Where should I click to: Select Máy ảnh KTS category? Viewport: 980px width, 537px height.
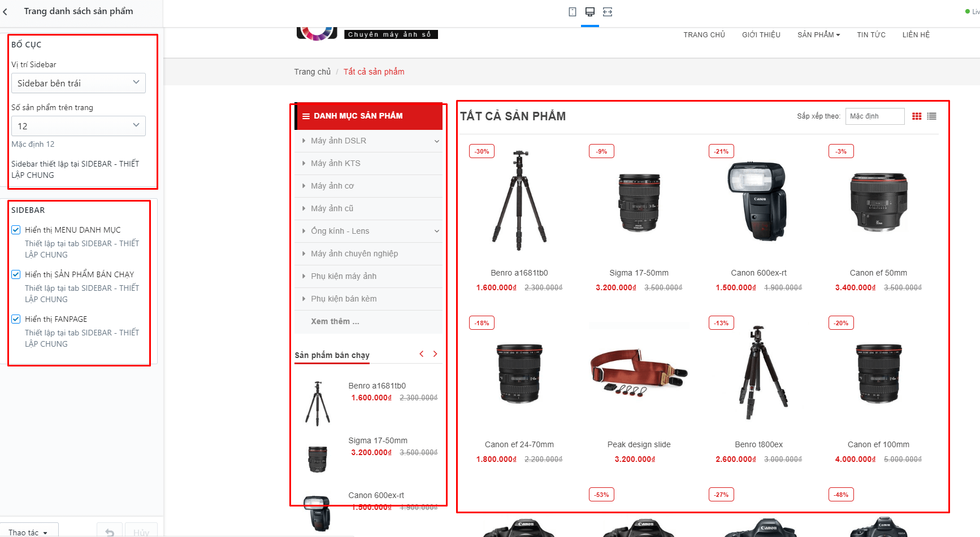coord(335,163)
